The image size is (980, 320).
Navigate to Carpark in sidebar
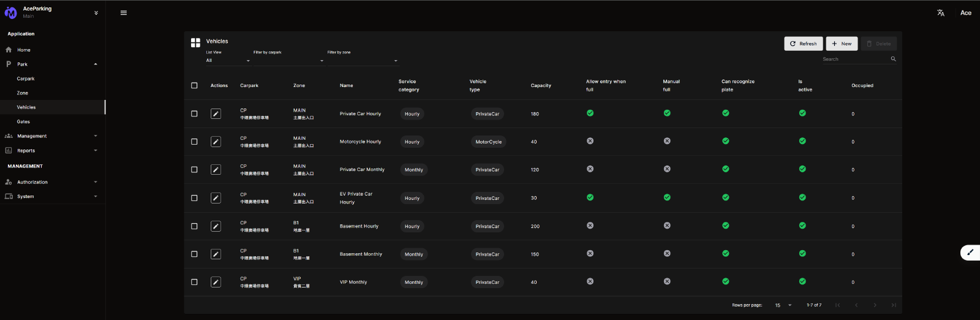pos(26,79)
